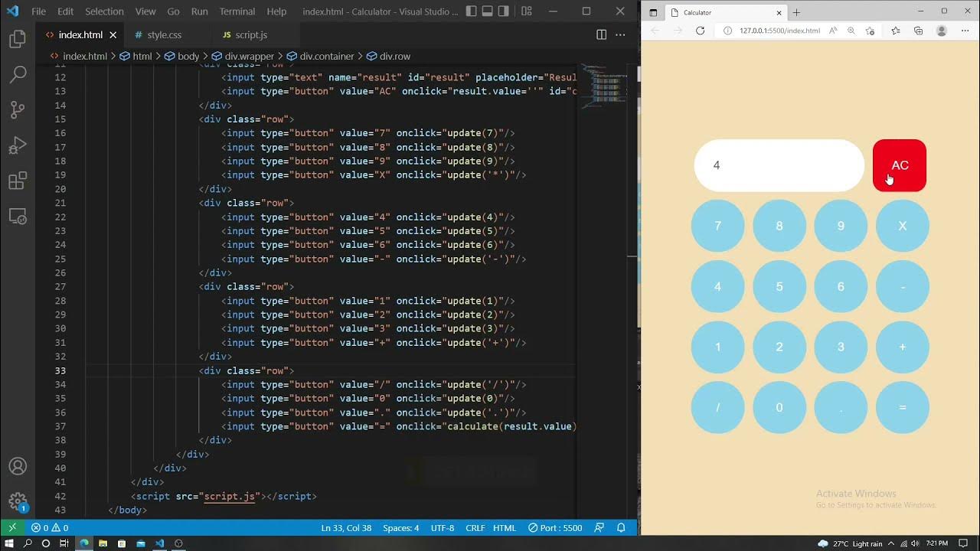Click the + plus calculator button
This screenshot has height=551, width=980.
(903, 347)
